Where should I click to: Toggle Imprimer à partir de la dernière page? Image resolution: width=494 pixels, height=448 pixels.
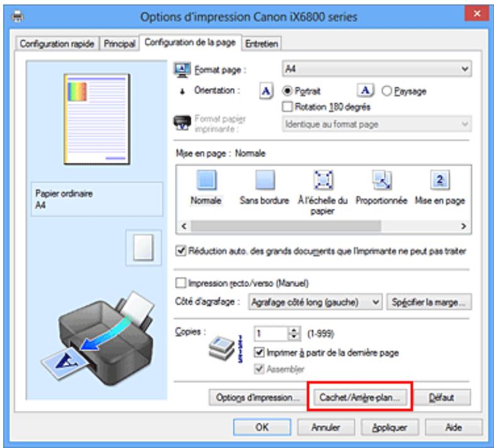point(259,352)
